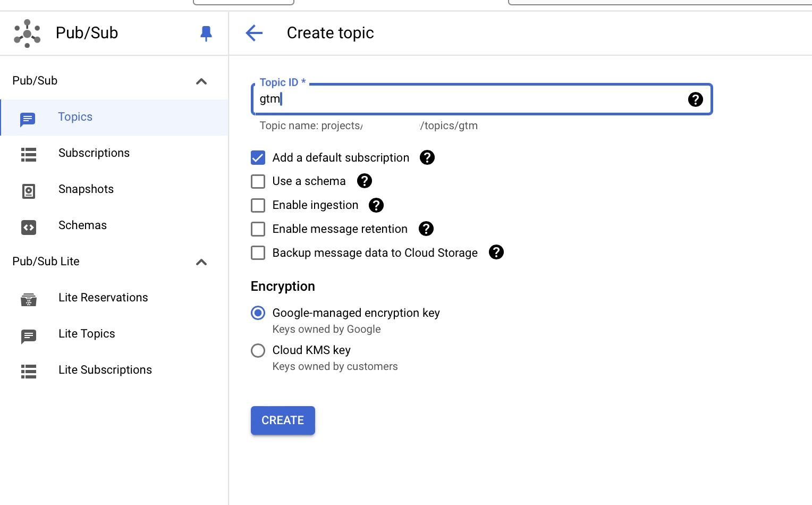Click the Topic name path text
The height and width of the screenshot is (505, 812).
(368, 126)
